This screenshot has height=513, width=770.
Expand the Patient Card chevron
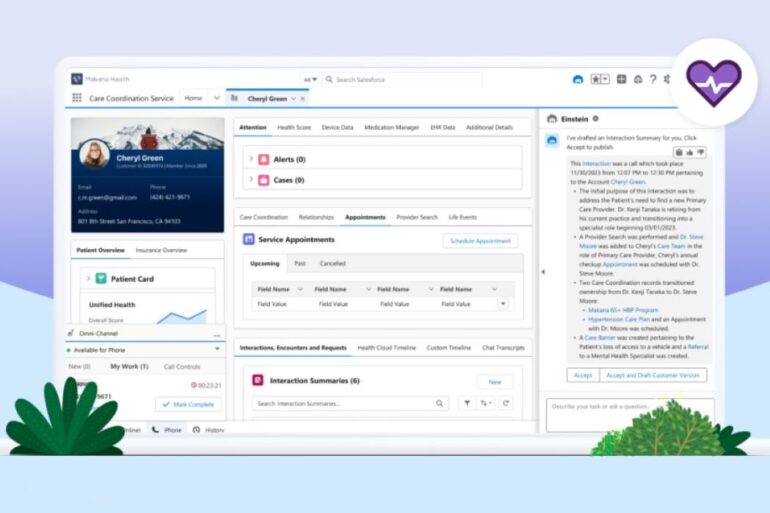pos(88,278)
